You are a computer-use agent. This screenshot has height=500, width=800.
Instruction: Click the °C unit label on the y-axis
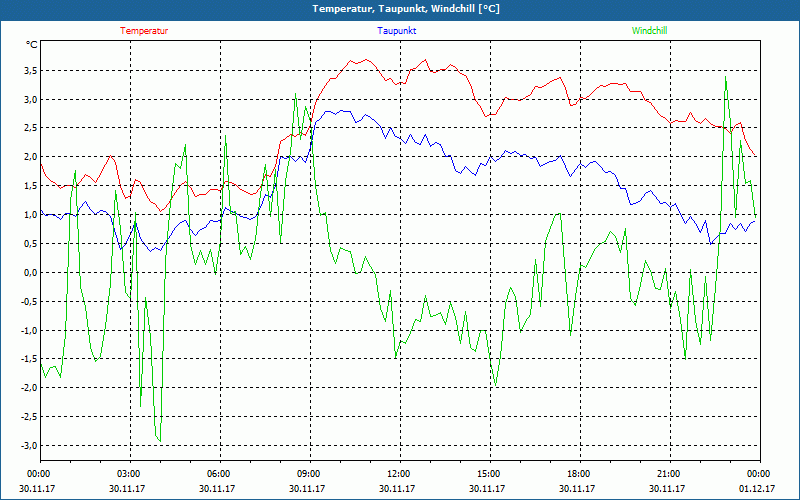pos(31,45)
